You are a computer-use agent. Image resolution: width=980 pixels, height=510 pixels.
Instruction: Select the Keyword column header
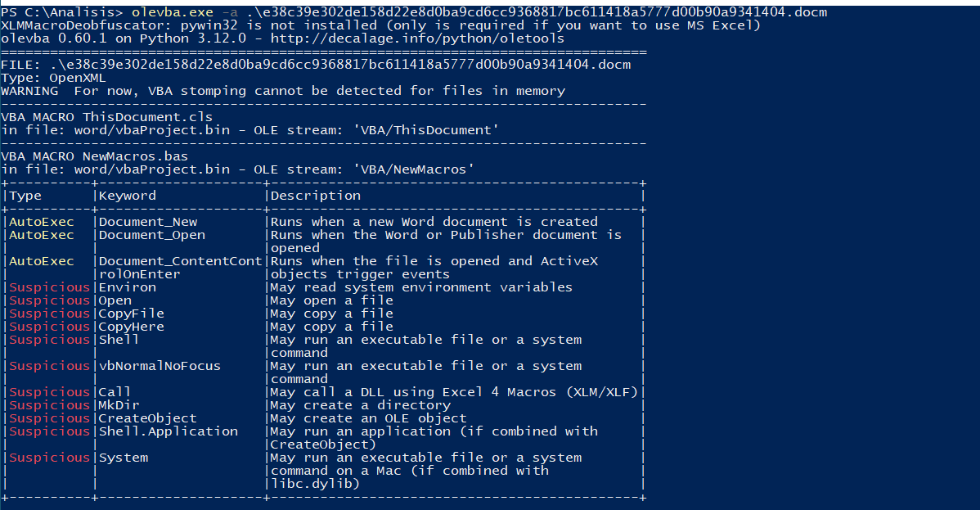(127, 196)
